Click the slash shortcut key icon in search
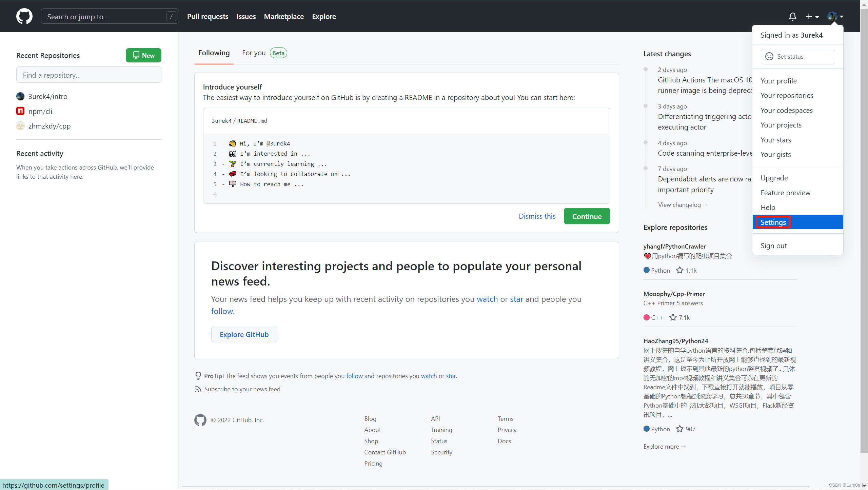The image size is (868, 490). (171, 16)
